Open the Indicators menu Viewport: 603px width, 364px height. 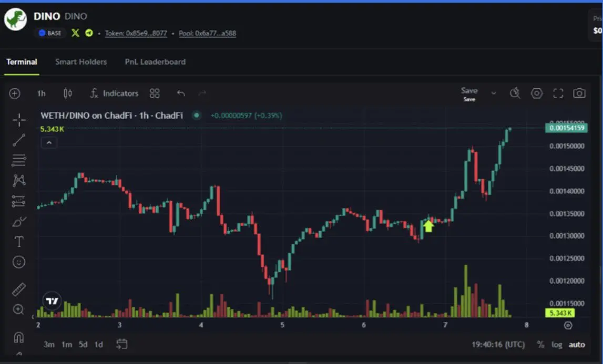coord(114,93)
